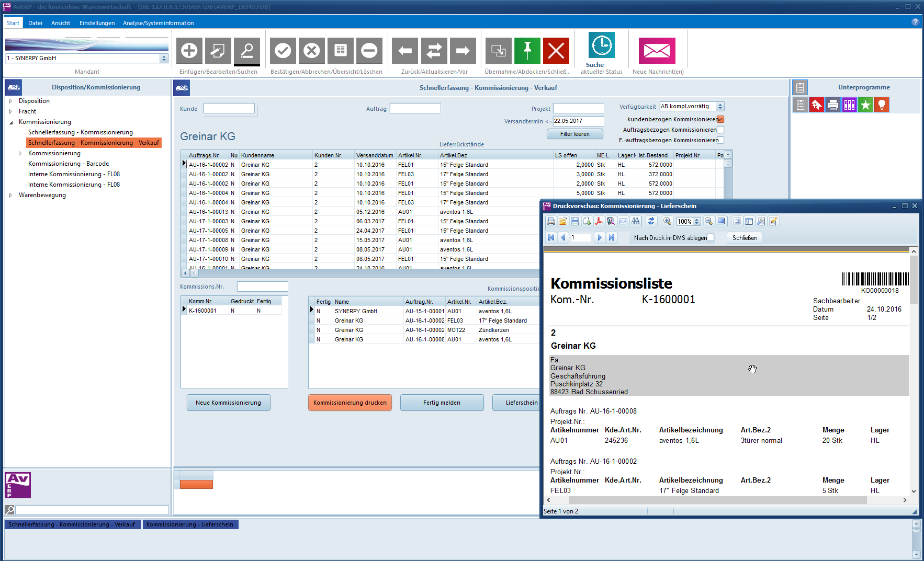Click the Neue Kommissionierung button
This screenshot has height=561, width=924.
click(228, 403)
